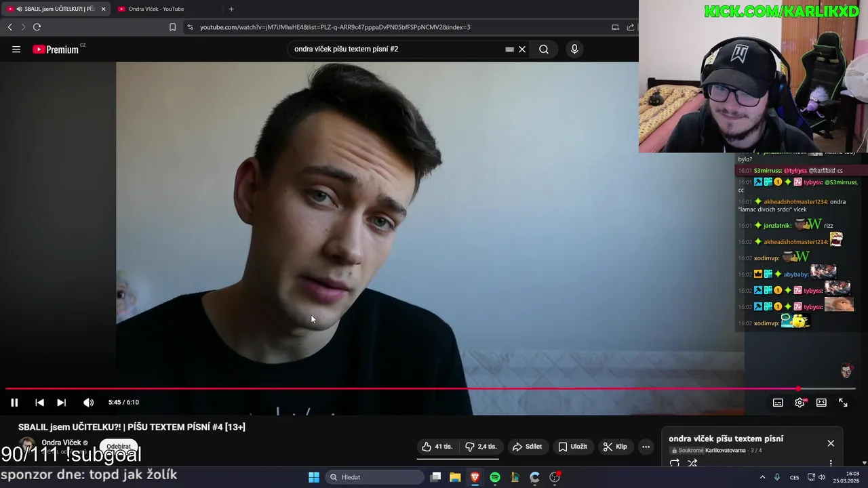The width and height of the screenshot is (868, 488).
Task: Seek on the red video progress bar
Action: (430, 389)
